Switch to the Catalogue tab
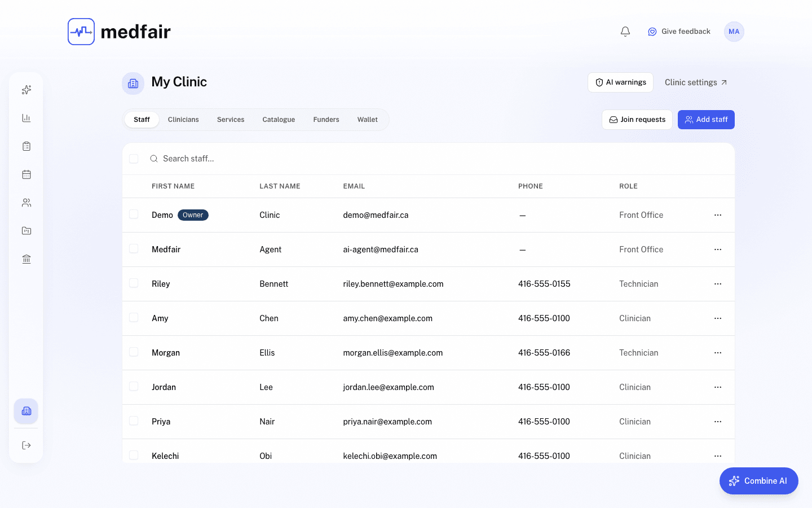 click(x=279, y=120)
